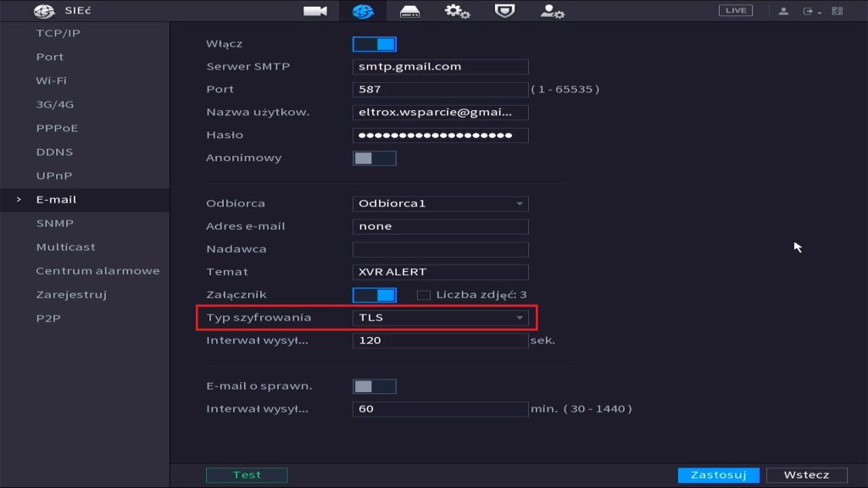This screenshot has width=868, height=488.
Task: Click the Zastosuj button
Action: 718,475
